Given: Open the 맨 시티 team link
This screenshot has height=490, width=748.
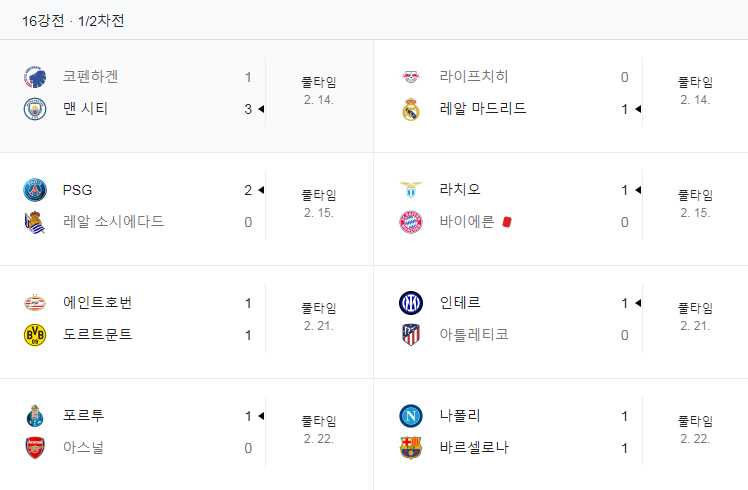Looking at the screenshot, I should [85, 109].
